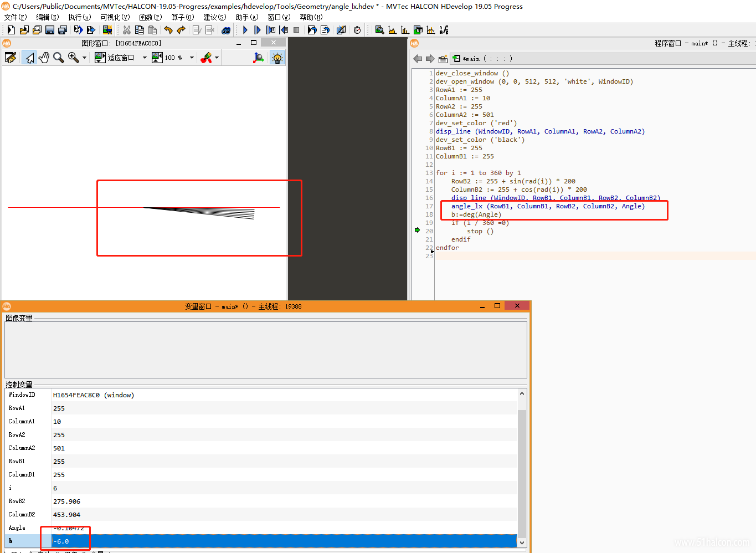Open the zoom-in tool dropdown arrow
756x553 pixels.
coord(84,58)
